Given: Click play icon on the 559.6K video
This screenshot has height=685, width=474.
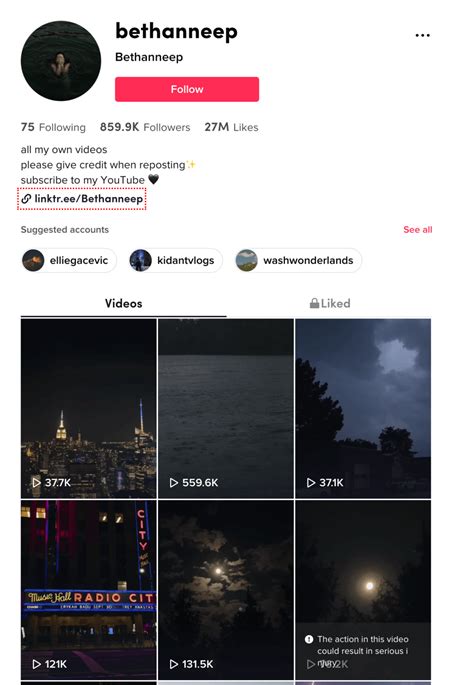Looking at the screenshot, I should (x=174, y=483).
